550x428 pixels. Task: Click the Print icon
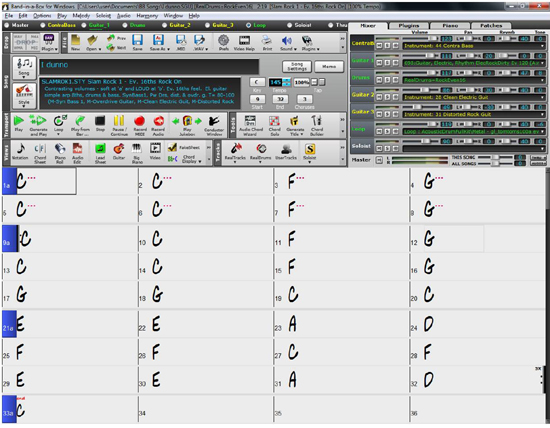point(267,42)
